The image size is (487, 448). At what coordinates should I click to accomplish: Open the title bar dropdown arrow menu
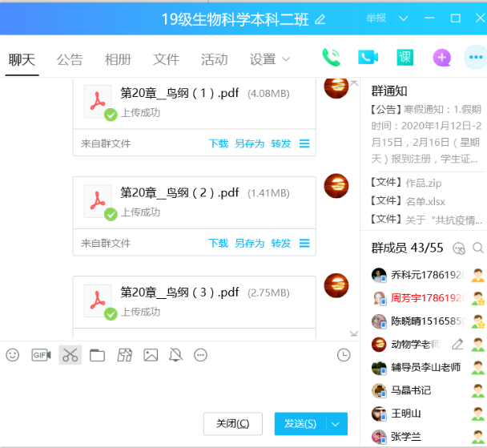pos(403,18)
